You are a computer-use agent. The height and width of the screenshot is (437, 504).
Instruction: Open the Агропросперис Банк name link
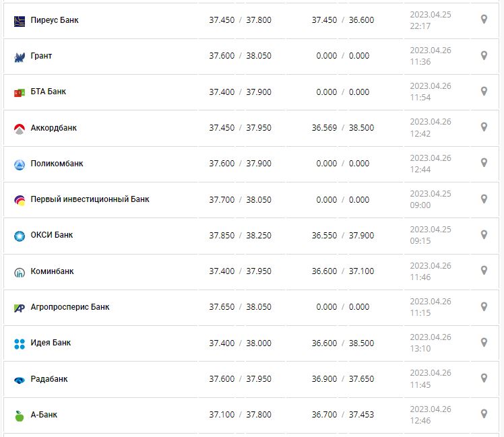point(70,307)
